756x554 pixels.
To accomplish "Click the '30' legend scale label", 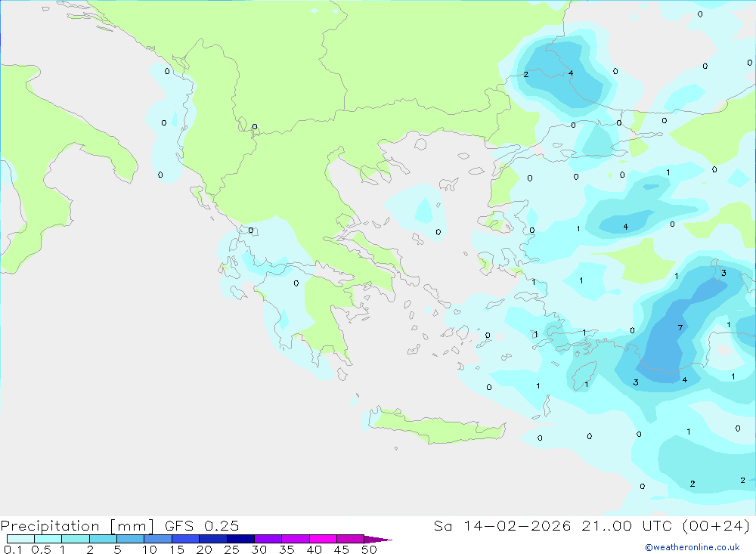I will point(259,549).
